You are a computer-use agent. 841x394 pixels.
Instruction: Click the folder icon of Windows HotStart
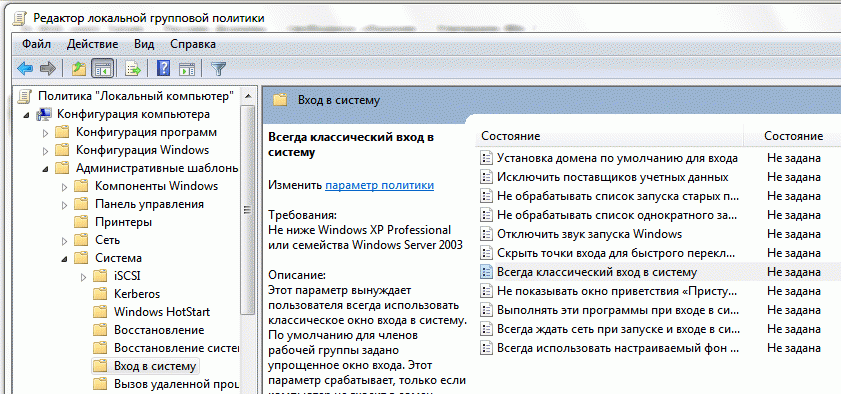point(100,312)
